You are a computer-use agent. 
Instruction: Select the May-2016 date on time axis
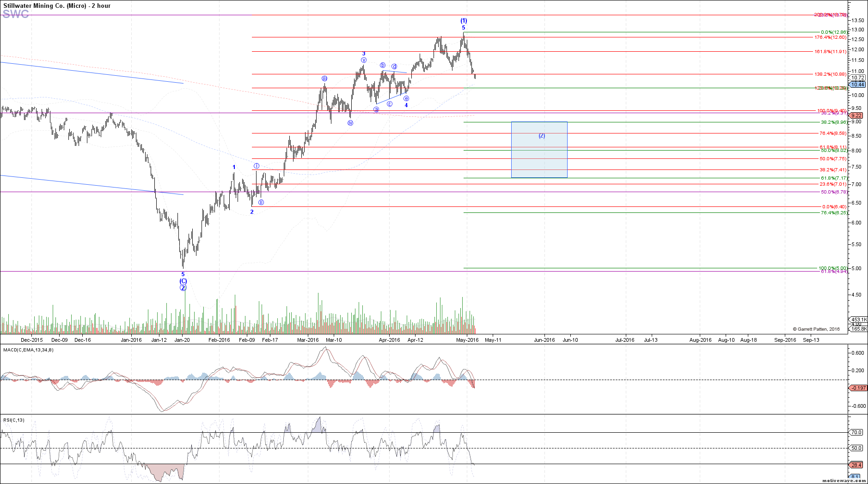click(467, 340)
